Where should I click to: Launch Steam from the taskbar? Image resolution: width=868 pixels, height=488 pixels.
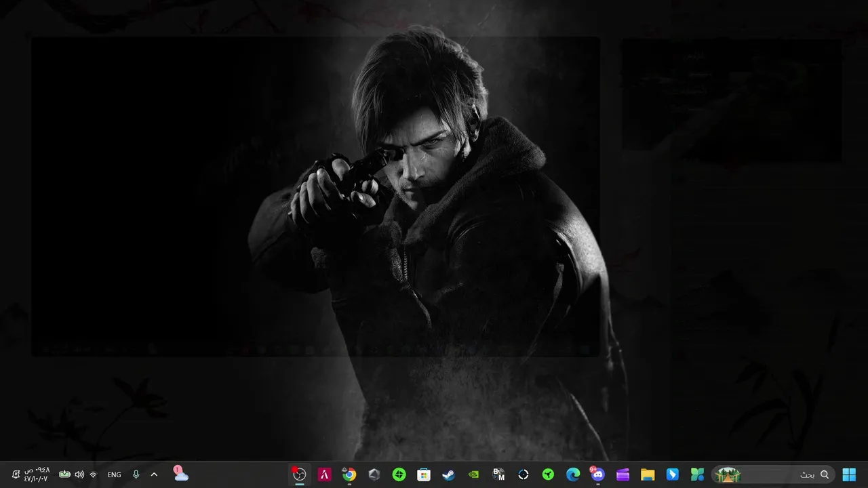[449, 474]
